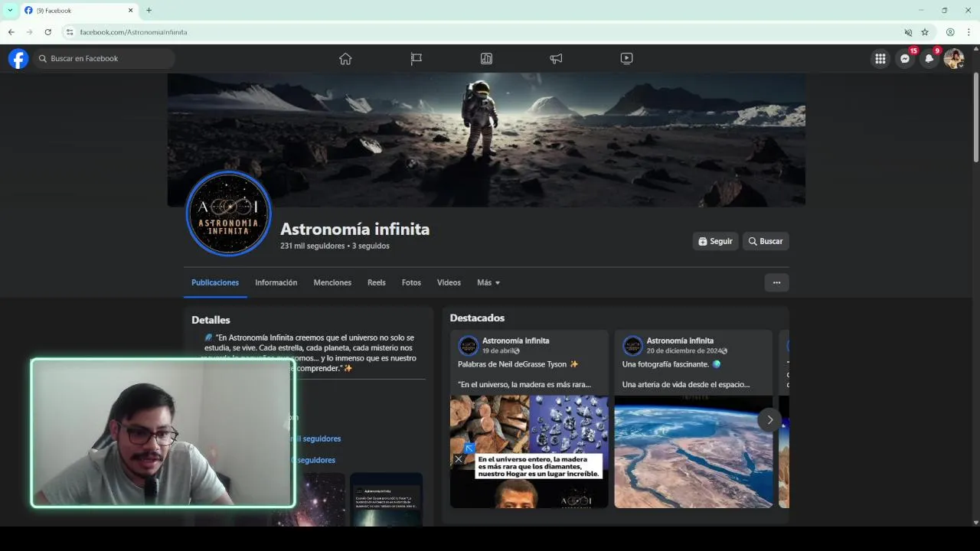The image size is (980, 551).
Task: Open the Ads megaphone icon
Action: pyautogui.click(x=556, y=58)
